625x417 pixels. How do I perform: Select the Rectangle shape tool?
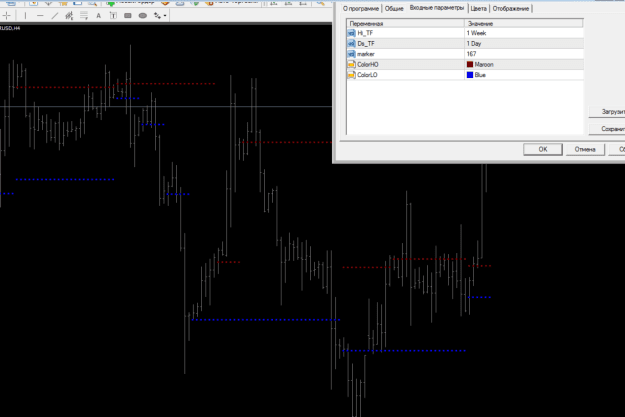[128, 16]
